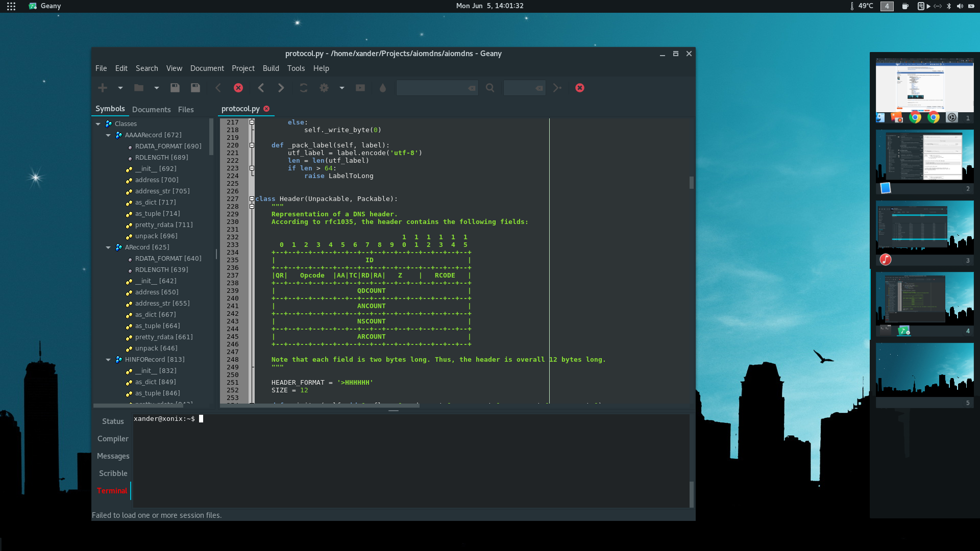Run the file with the execute icon
This screenshot has height=551, width=980.
pyautogui.click(x=360, y=88)
